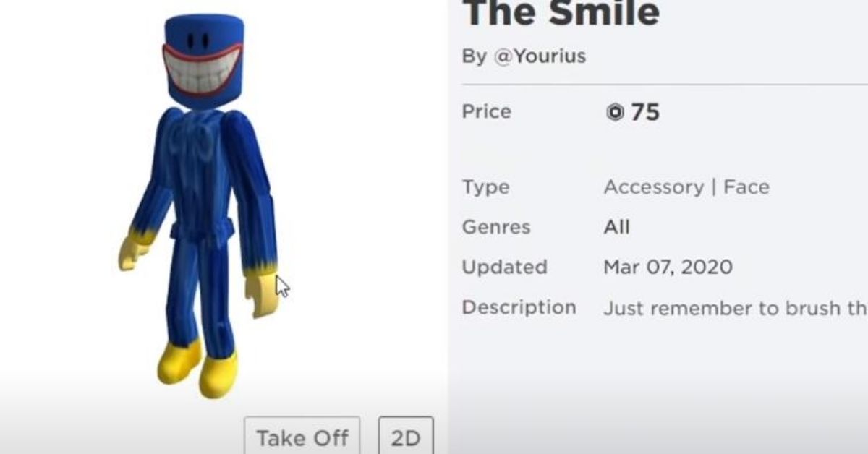Open the @Yourius creator profile link
Screen dimensions: 868x454
click(540, 56)
